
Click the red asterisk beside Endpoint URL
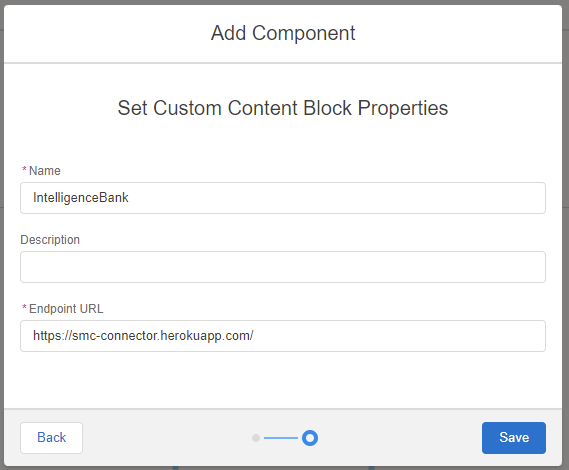pyautogui.click(x=24, y=307)
